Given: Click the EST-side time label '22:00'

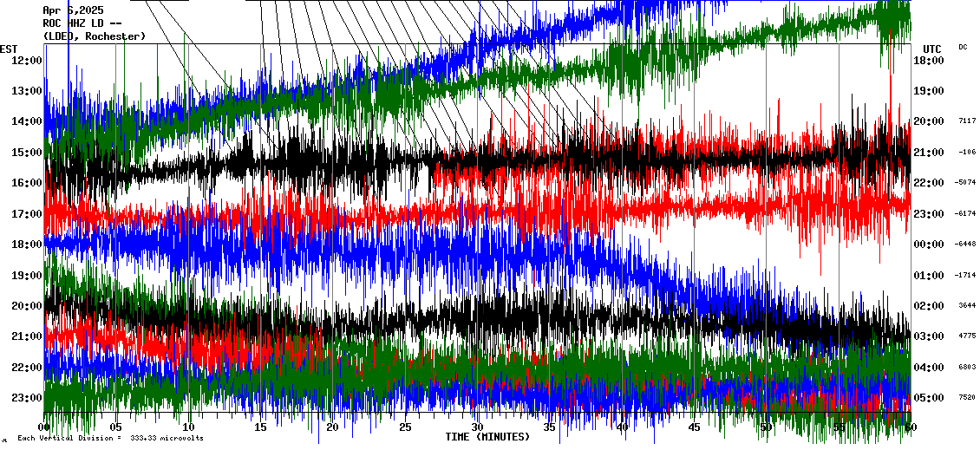Looking at the screenshot, I should pyautogui.click(x=26, y=368).
